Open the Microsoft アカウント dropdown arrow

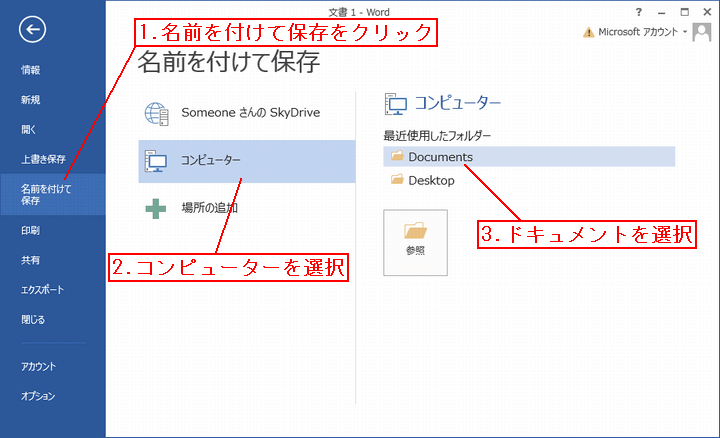(x=685, y=32)
